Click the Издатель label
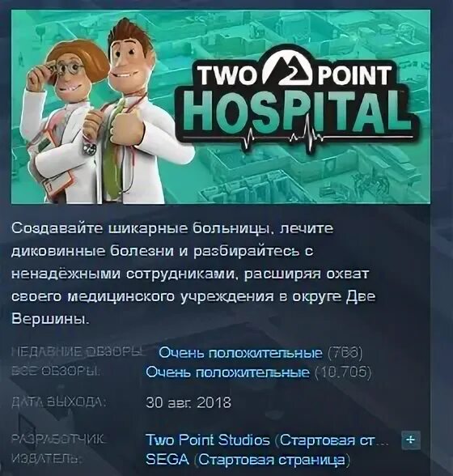This screenshot has height=476, width=453. [x=45, y=459]
